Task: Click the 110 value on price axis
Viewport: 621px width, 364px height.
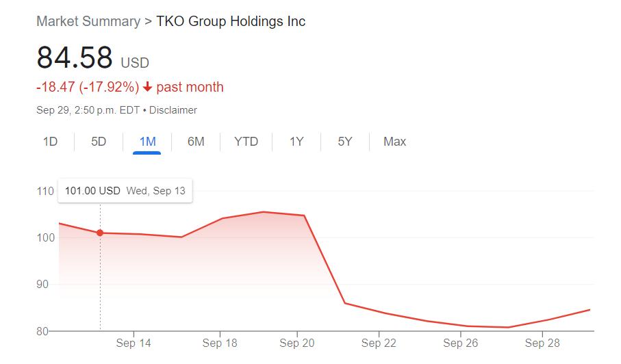Action: click(45, 191)
